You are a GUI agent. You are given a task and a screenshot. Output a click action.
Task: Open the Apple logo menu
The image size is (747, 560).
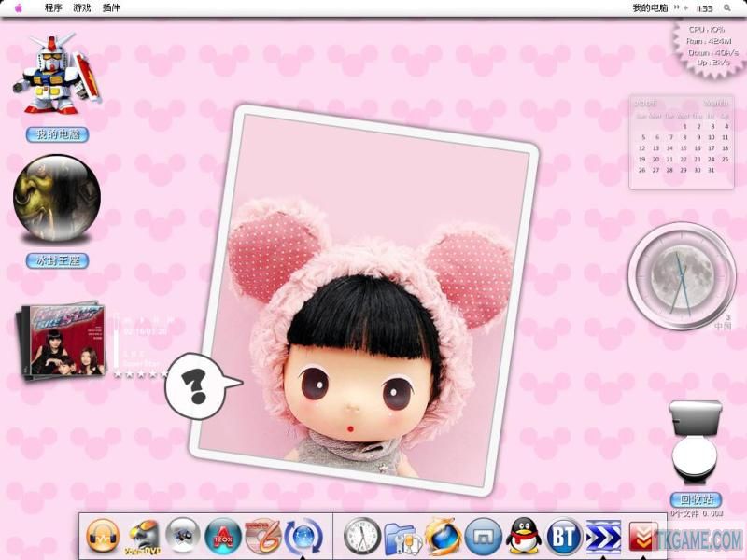coord(19,8)
